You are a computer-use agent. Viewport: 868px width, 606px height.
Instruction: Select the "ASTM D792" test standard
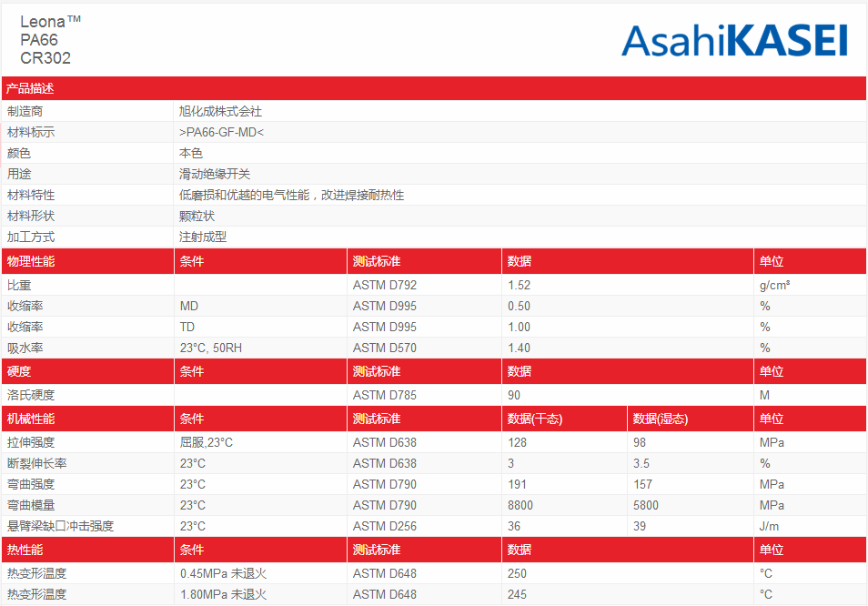[x=385, y=285]
